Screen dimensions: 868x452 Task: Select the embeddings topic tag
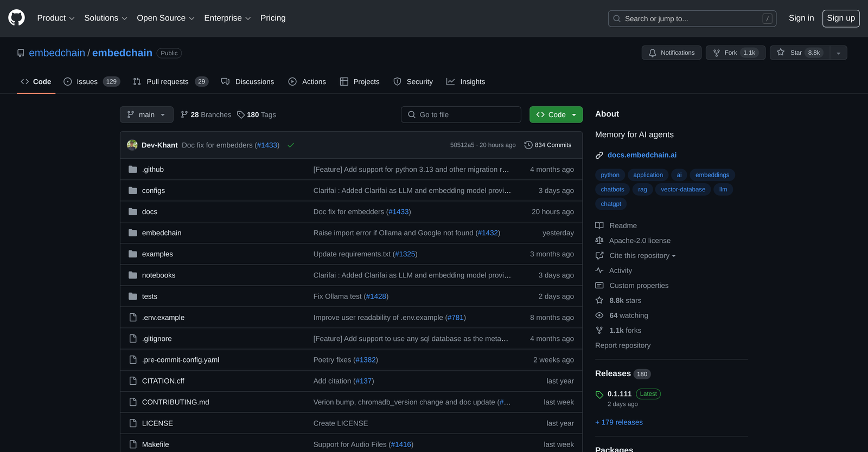point(712,175)
